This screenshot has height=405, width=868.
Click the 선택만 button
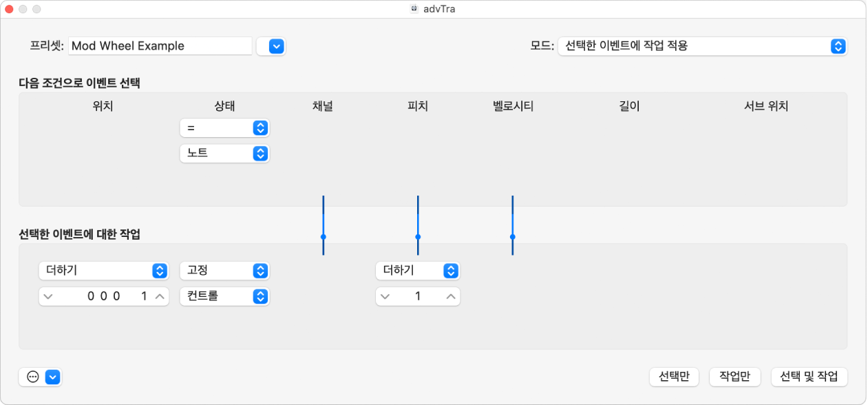point(674,377)
